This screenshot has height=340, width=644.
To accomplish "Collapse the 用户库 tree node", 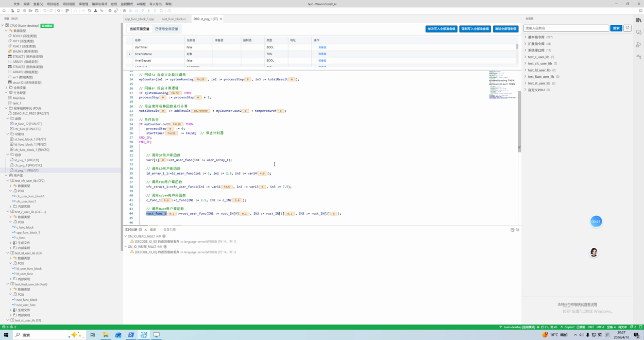I will coord(6,176).
